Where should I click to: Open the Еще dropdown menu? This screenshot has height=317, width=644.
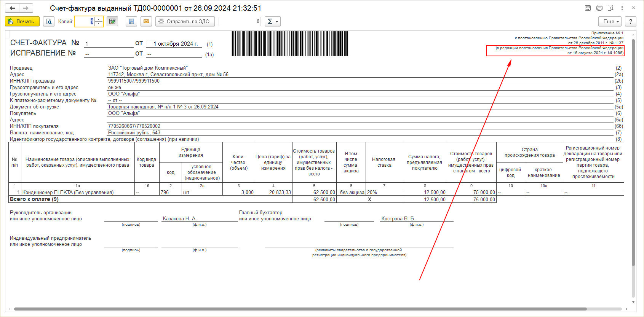610,22
